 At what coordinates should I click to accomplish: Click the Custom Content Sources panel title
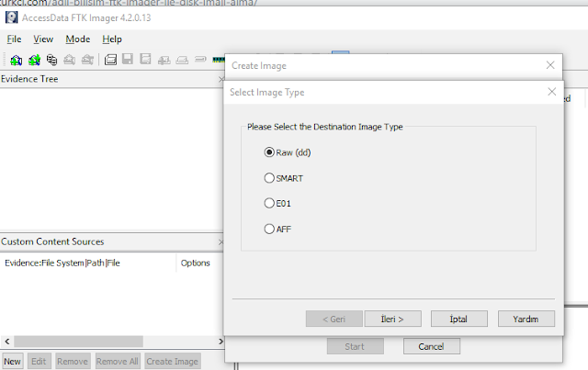(52, 241)
